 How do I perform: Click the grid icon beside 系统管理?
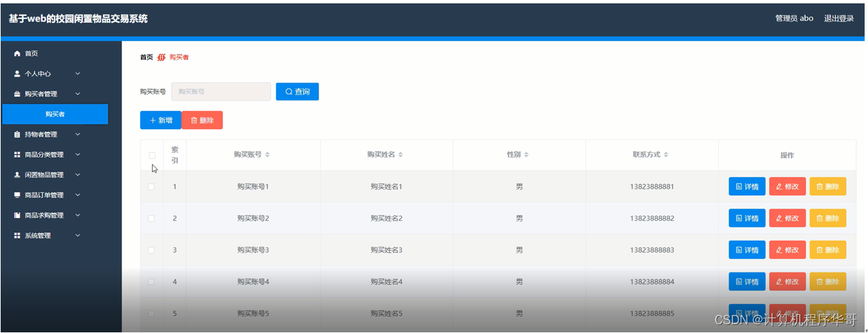point(17,235)
